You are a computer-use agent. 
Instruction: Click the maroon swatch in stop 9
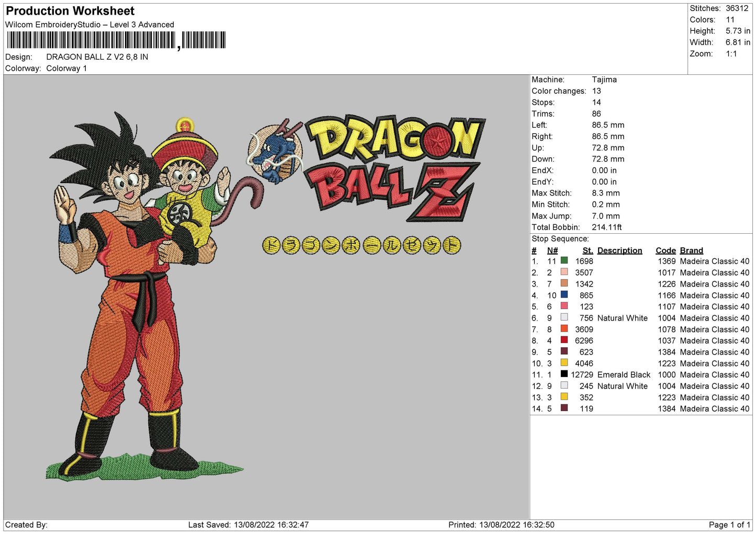(x=564, y=351)
